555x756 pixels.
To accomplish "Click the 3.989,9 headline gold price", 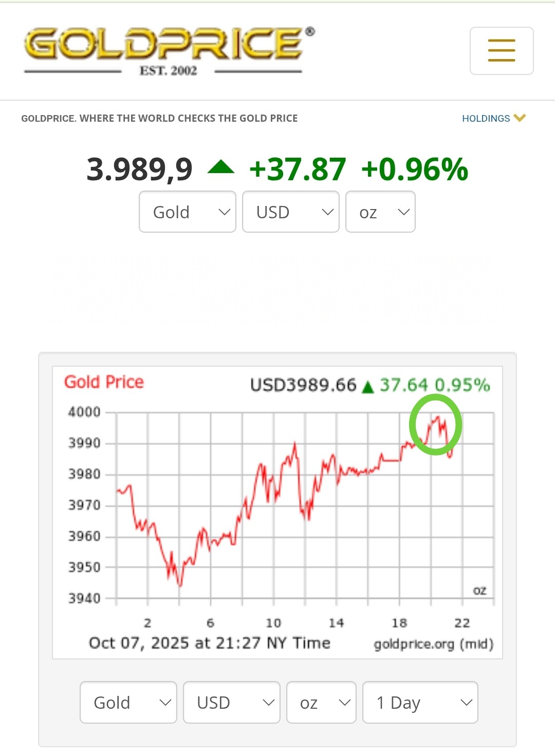I will (139, 169).
